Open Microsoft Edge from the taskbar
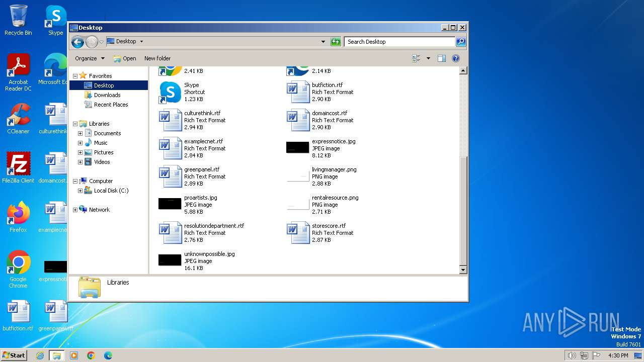Image resolution: width=644 pixels, height=362 pixels. click(108, 355)
